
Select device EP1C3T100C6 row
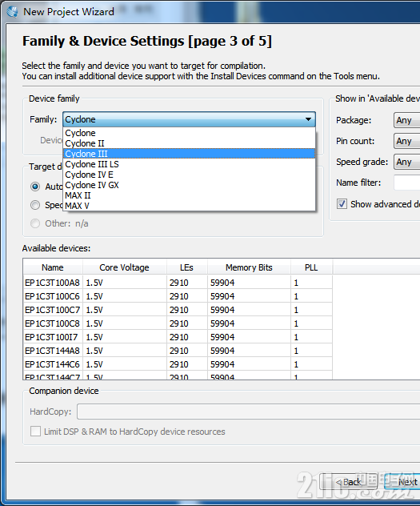(178, 296)
